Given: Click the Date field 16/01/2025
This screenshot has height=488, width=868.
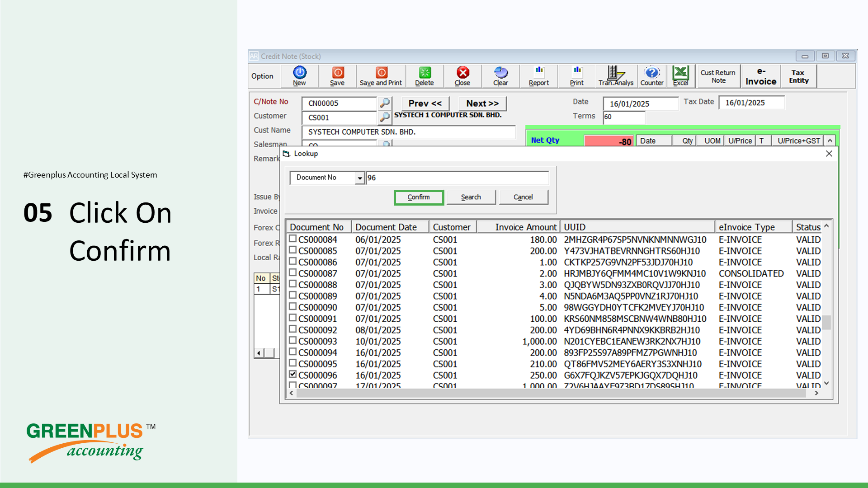Looking at the screenshot, I should tap(641, 103).
